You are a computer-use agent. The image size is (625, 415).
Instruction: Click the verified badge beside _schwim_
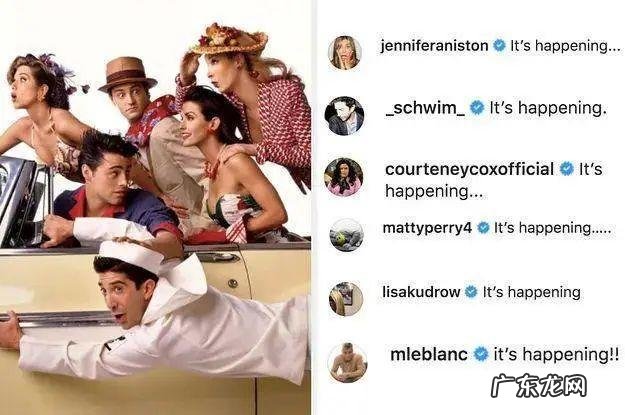[477, 108]
